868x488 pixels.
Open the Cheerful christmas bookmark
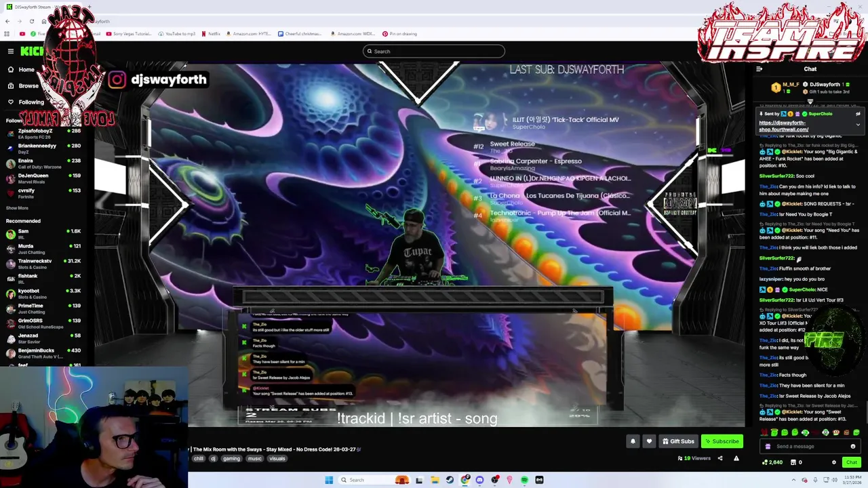coord(300,34)
